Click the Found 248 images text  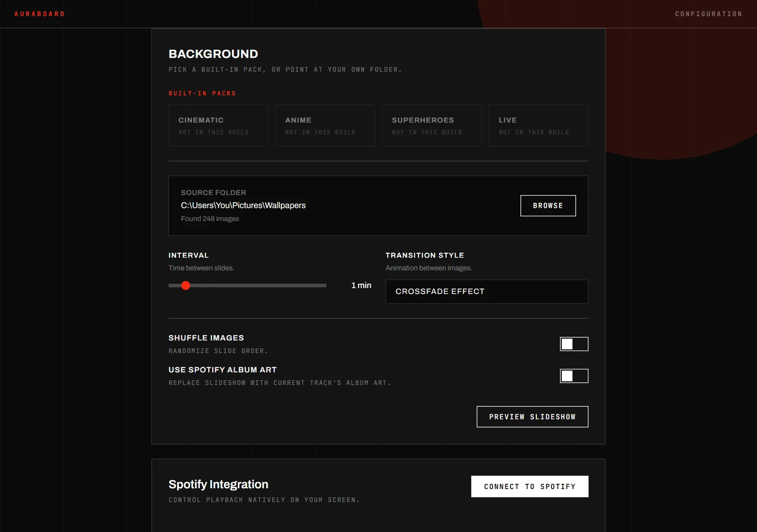tap(210, 219)
